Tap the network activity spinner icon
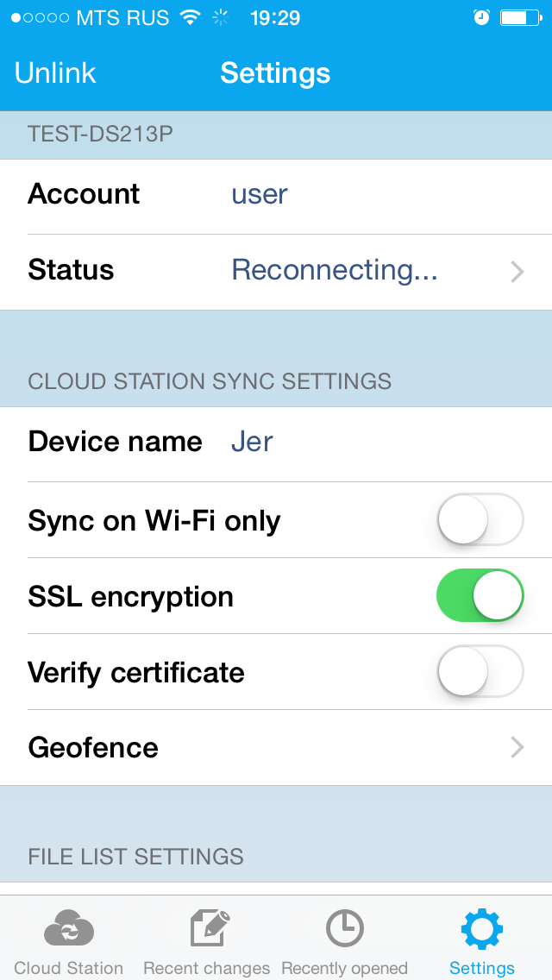Viewport: 552px width, 980px height. click(222, 18)
